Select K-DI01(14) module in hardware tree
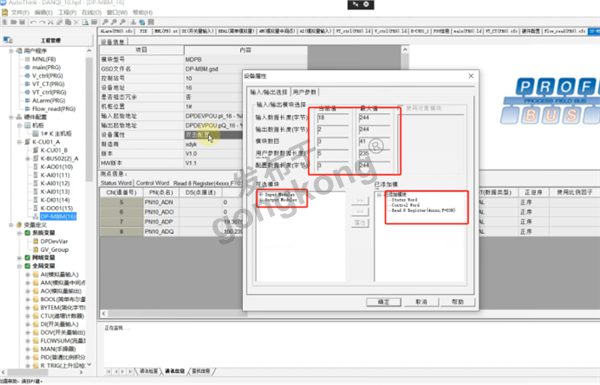This screenshot has width=600, height=385. click(56, 200)
